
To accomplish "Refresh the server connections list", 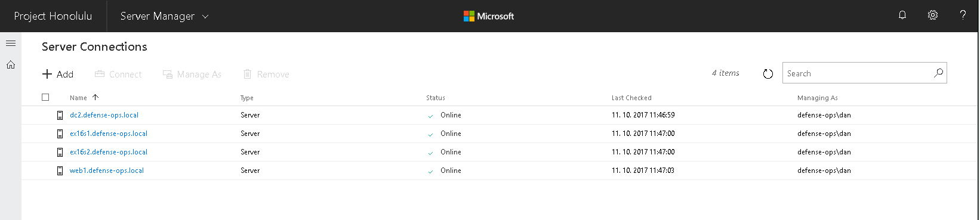I will pos(768,74).
